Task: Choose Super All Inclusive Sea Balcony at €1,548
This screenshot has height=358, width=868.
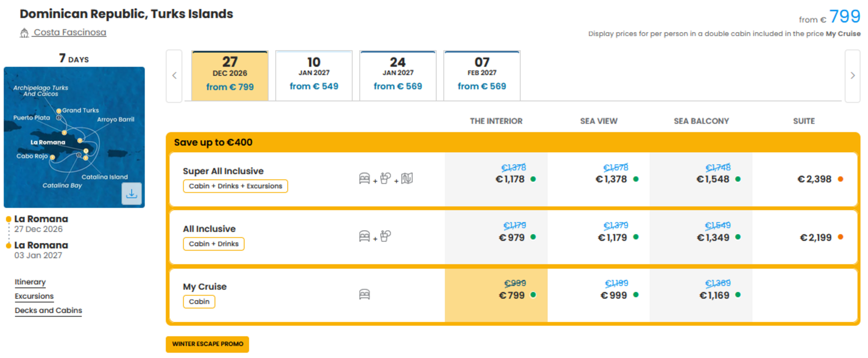Action: [701, 179]
